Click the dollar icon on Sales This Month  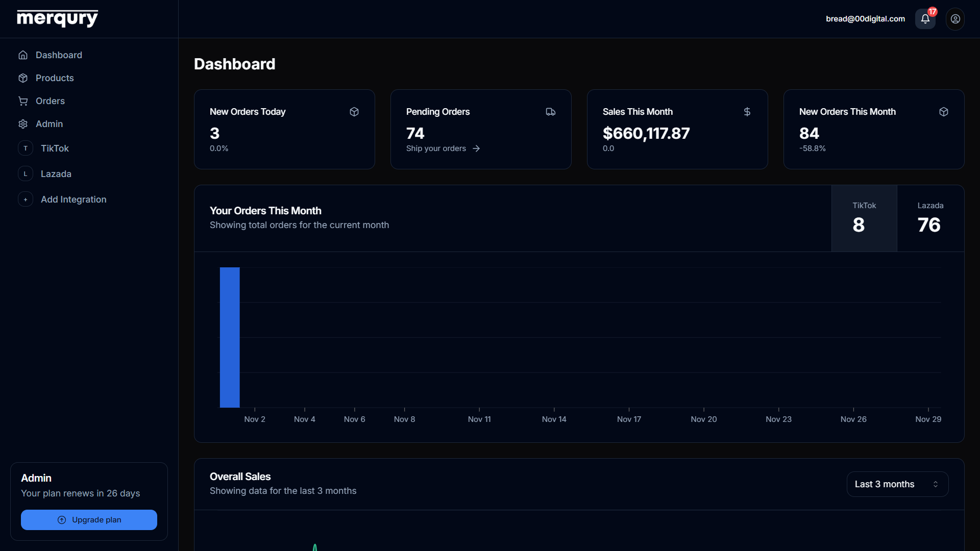pyautogui.click(x=747, y=112)
